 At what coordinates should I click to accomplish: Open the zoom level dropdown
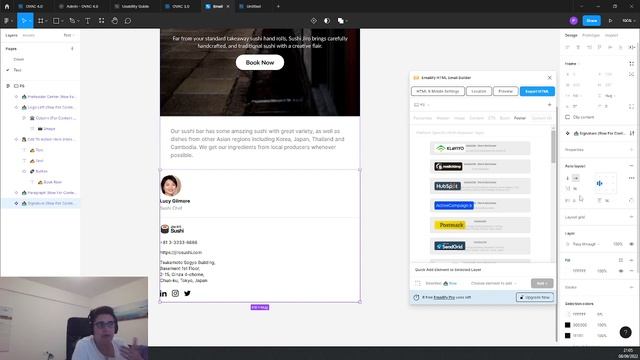(628, 20)
